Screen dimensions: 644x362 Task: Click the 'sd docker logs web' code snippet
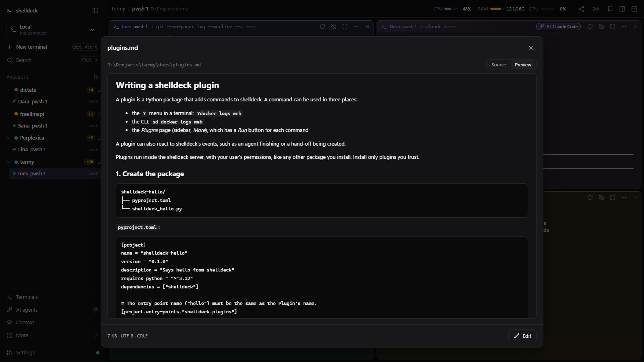(x=178, y=122)
